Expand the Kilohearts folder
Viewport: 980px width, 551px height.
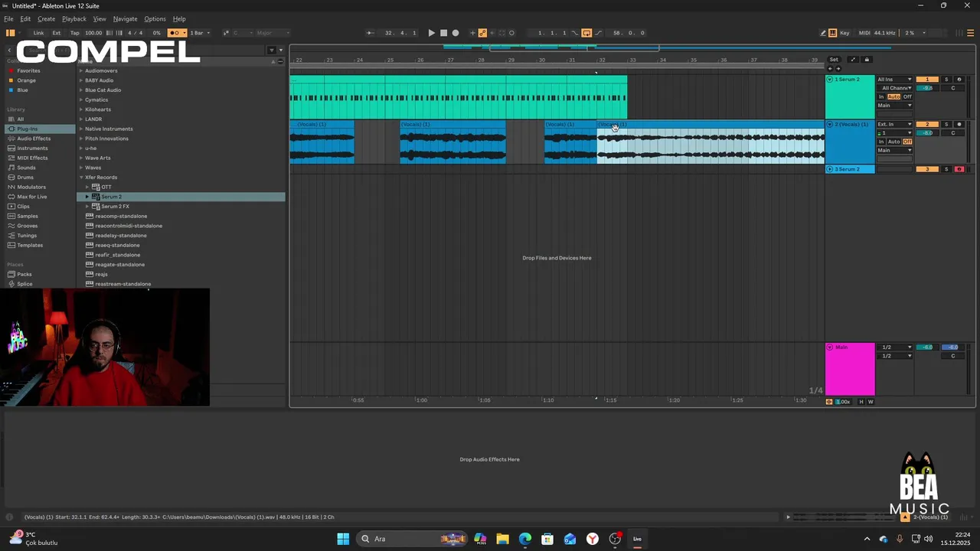[x=81, y=109]
